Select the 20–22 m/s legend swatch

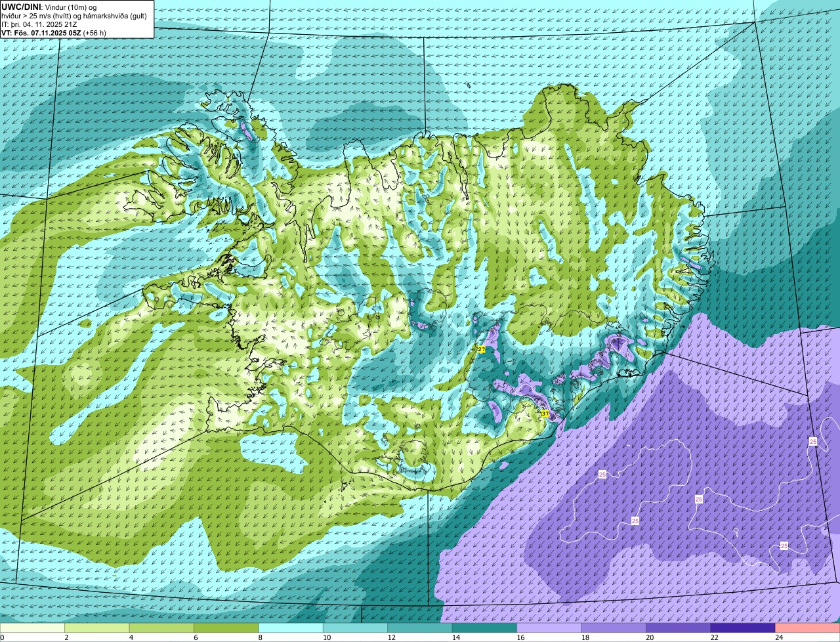point(679,628)
